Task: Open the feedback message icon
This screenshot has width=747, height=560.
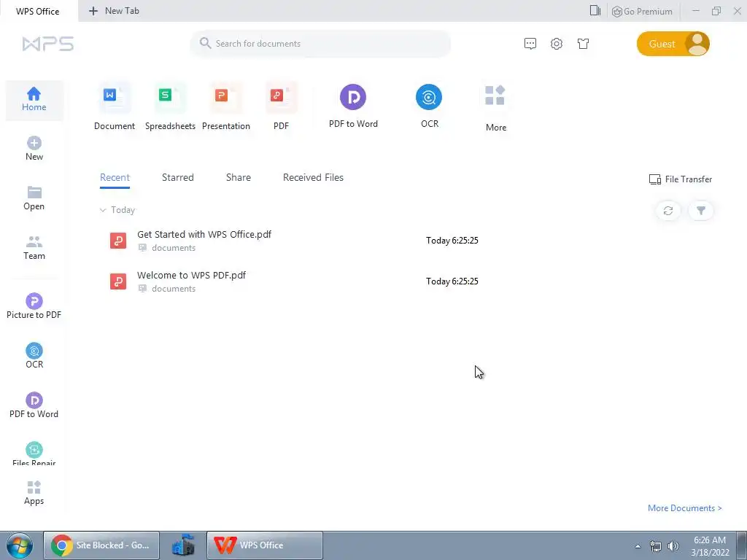Action: 530,44
